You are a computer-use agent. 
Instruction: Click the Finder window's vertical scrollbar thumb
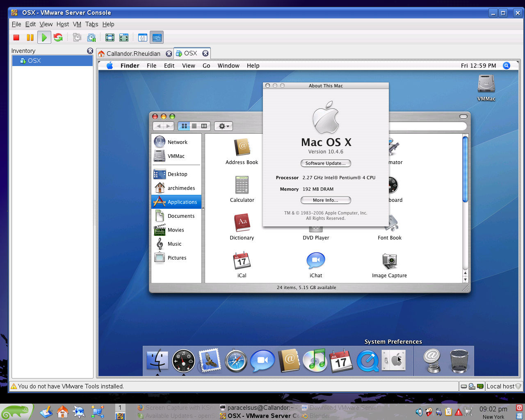click(x=465, y=169)
